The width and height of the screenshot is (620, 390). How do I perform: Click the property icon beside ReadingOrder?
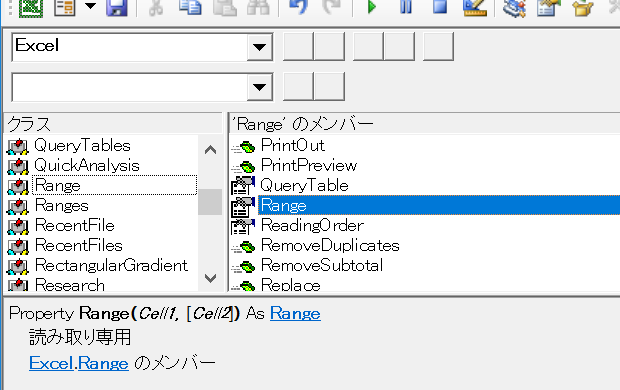click(x=243, y=226)
